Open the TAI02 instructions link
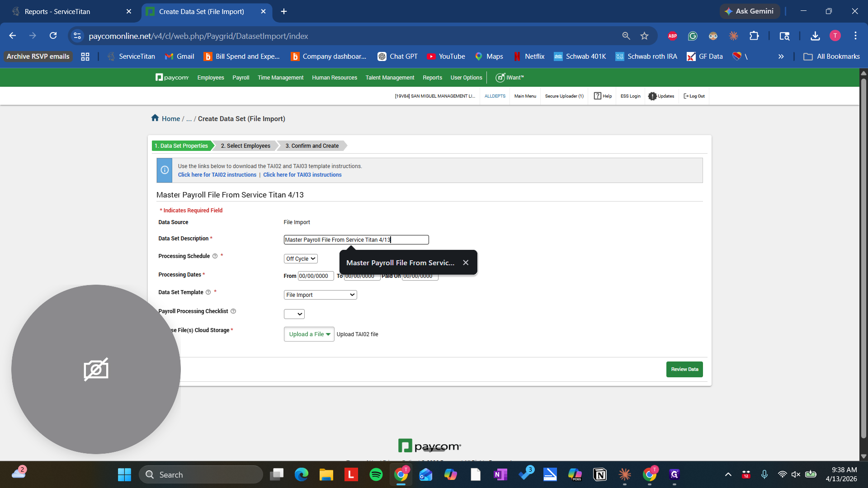 tap(217, 175)
